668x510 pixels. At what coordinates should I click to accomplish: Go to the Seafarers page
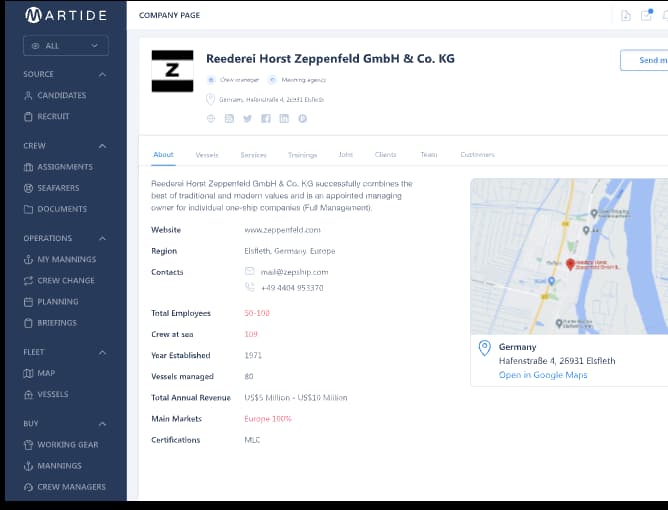coord(58,188)
